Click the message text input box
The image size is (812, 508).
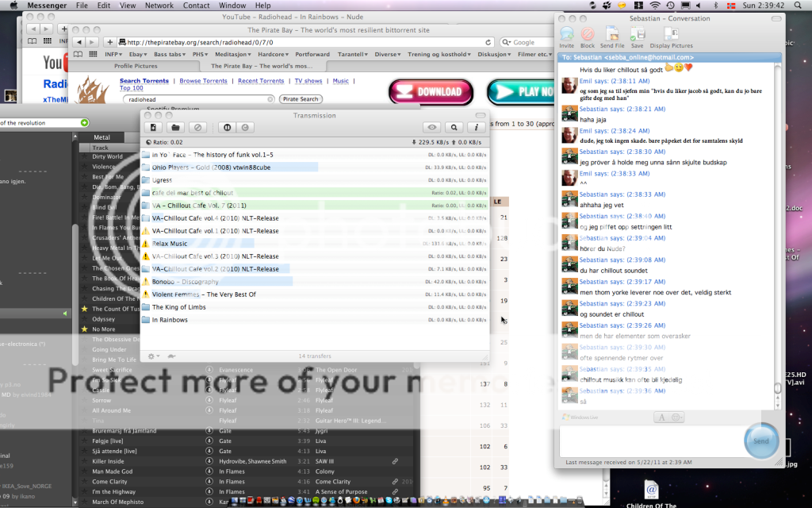coord(650,441)
